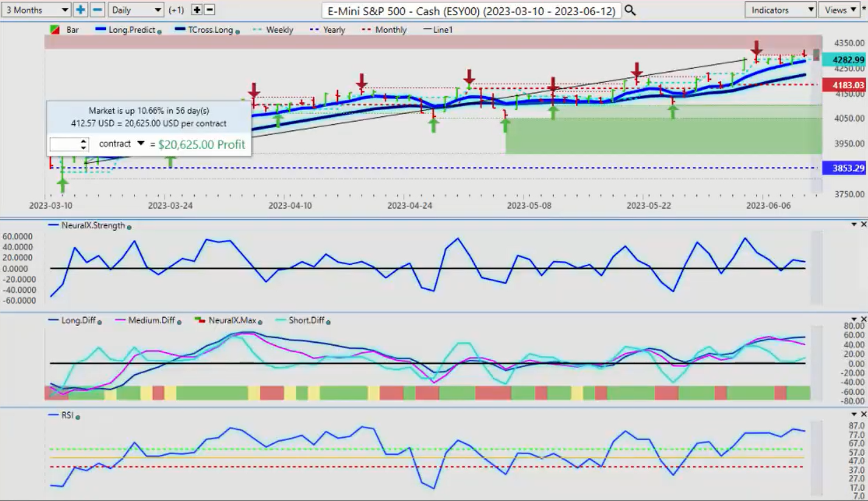The width and height of the screenshot is (868, 501).
Task: Click the 2023-04-24 date axis label
Action: pyautogui.click(x=410, y=206)
